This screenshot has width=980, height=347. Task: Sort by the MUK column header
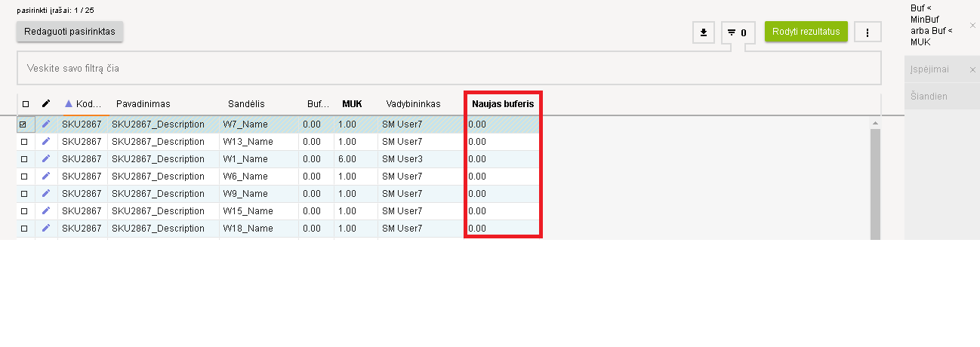tap(352, 103)
